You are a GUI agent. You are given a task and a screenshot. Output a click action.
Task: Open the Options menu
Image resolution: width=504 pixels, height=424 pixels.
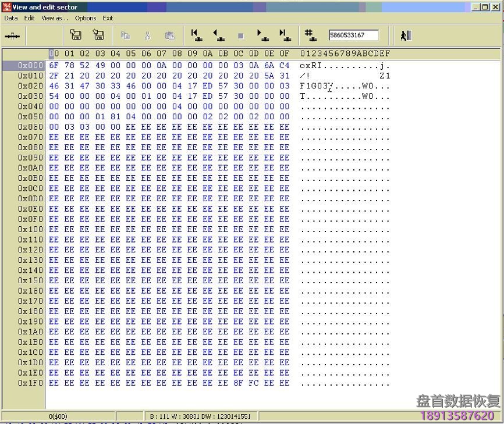point(86,18)
